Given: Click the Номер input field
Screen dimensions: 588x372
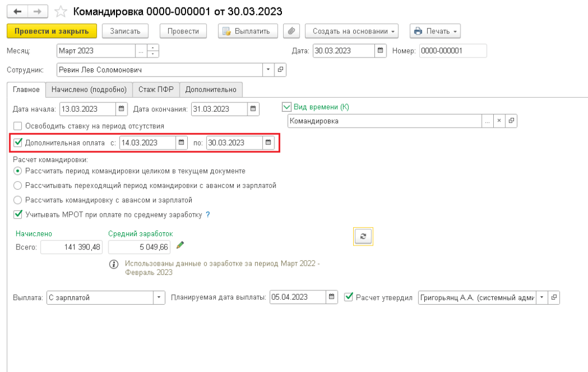Looking at the screenshot, I should click(452, 51).
